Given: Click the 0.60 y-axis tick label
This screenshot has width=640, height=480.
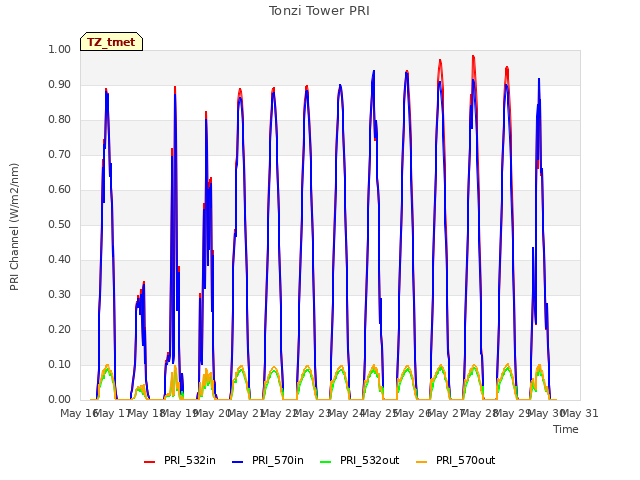Looking at the screenshot, I should [60, 189].
